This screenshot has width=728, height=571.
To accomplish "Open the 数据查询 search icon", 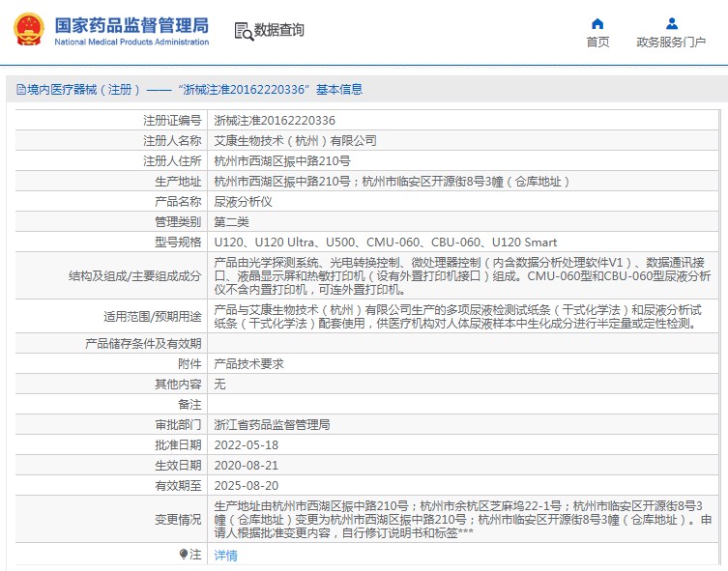I will pos(244,31).
